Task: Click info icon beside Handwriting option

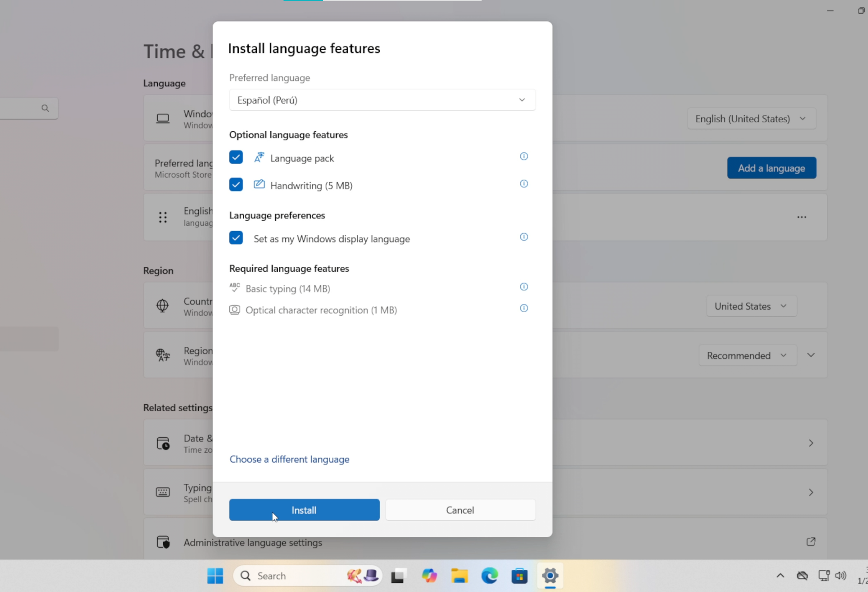Action: point(524,184)
